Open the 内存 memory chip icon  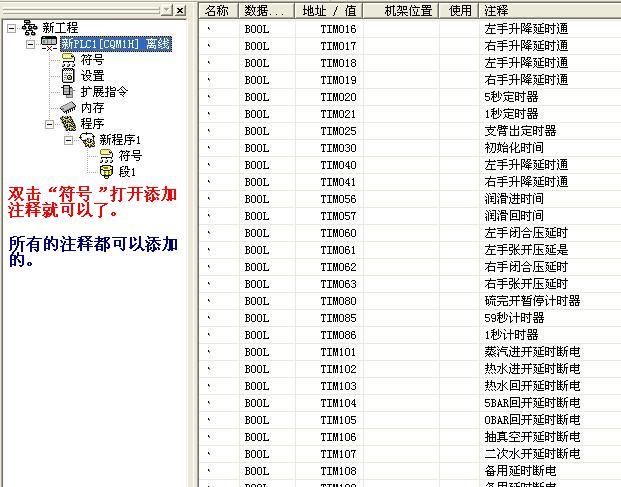(68, 108)
